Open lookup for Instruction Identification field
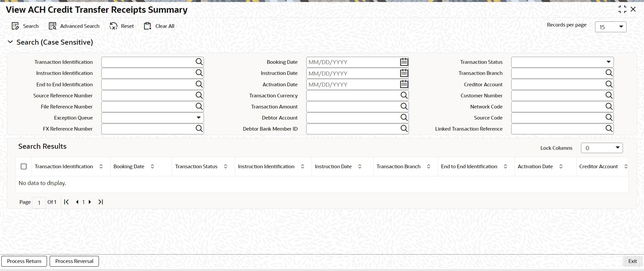The width and height of the screenshot is (644, 271). [199, 73]
